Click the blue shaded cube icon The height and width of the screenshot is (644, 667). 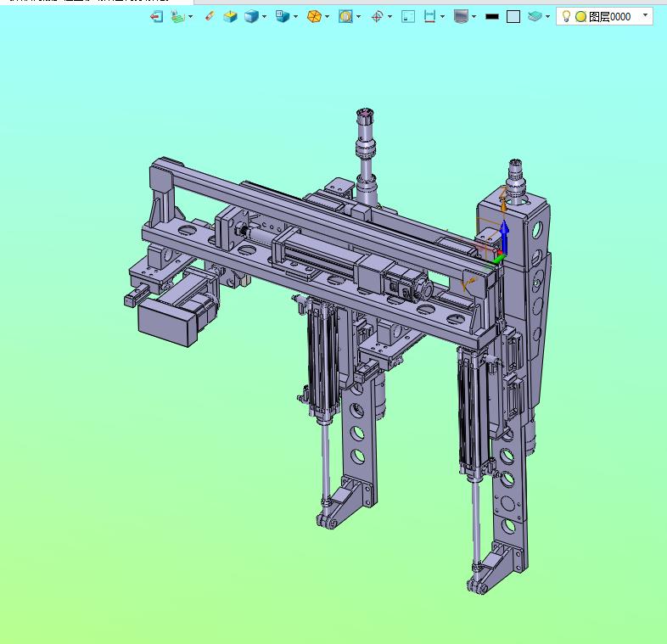coord(251,17)
